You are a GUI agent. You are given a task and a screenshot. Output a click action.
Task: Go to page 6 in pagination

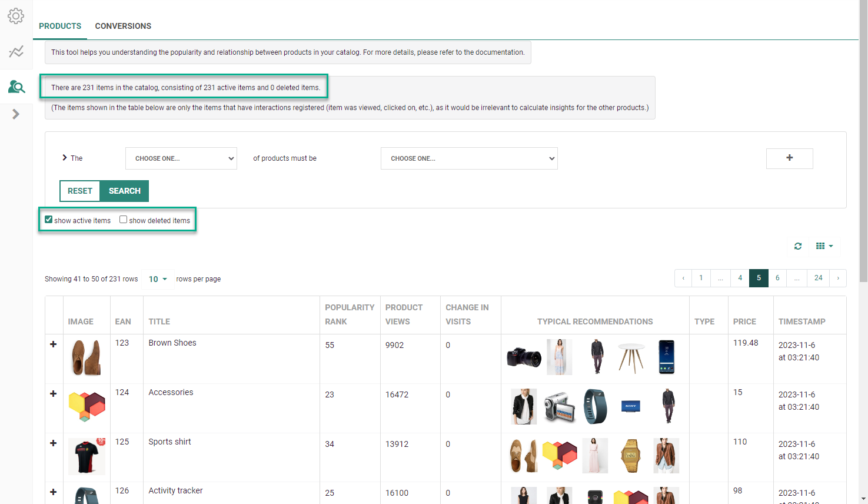pos(777,278)
